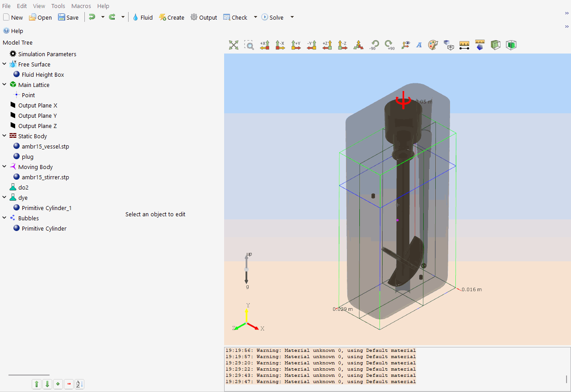Viewport: 571px width, 392px height.
Task: Select the ruler measure tool
Action: [x=464, y=45]
